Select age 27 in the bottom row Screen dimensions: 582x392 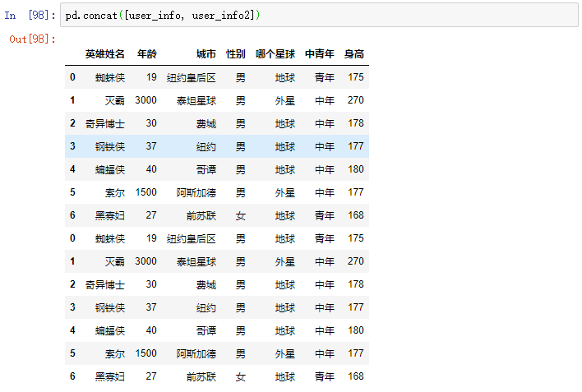click(x=151, y=376)
